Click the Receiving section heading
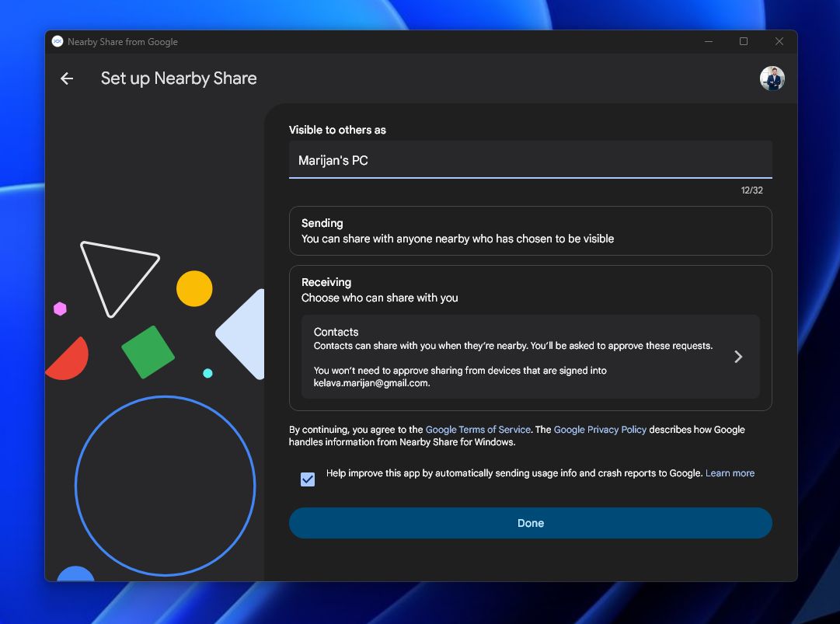This screenshot has height=624, width=840. [326, 282]
